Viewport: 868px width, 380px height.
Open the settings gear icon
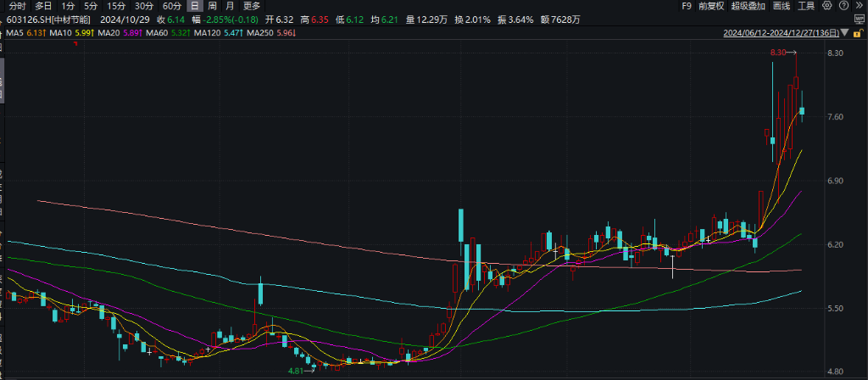point(827,6)
